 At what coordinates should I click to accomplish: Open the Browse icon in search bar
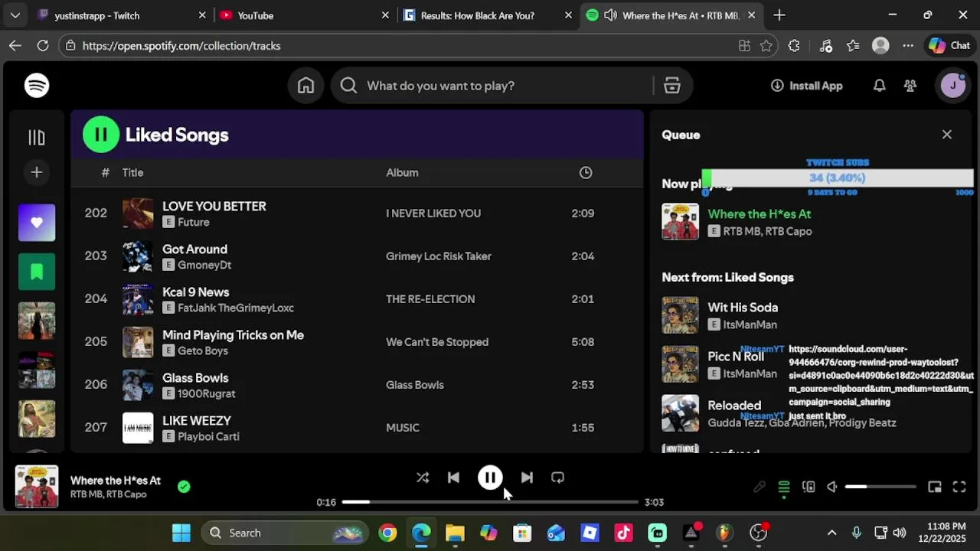tap(672, 86)
